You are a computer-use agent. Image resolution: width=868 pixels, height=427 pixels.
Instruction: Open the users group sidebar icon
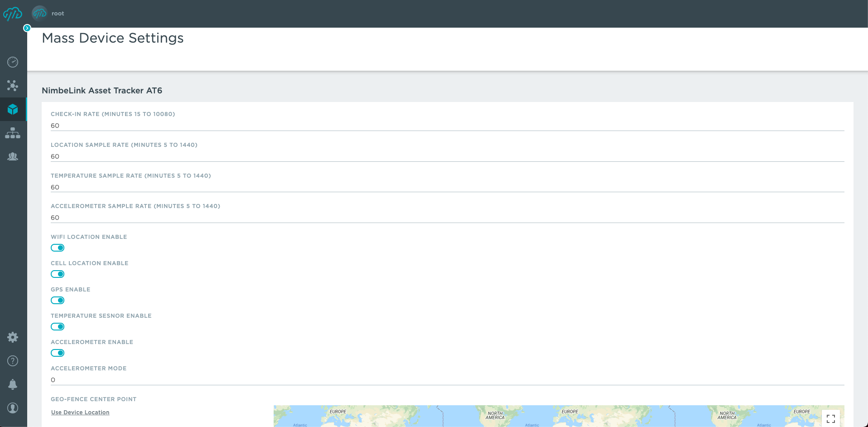13,156
